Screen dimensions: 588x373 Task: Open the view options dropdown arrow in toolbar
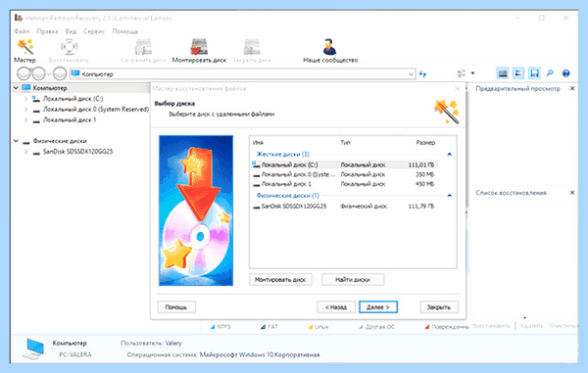point(473,73)
